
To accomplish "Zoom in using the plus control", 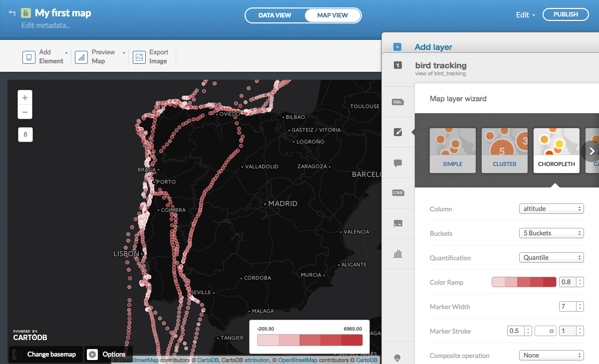I will coord(24,98).
